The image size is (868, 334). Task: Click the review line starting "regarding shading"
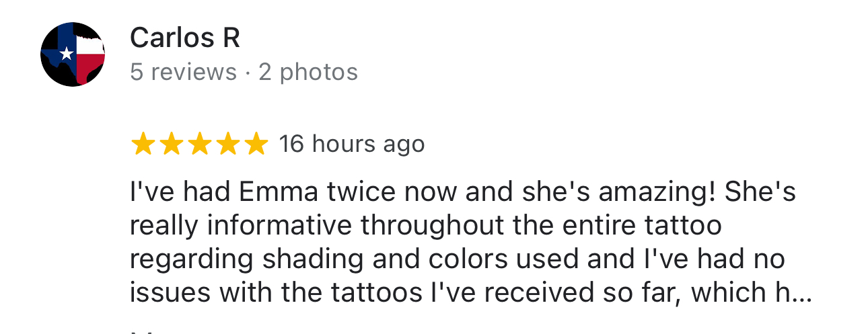tap(457, 259)
